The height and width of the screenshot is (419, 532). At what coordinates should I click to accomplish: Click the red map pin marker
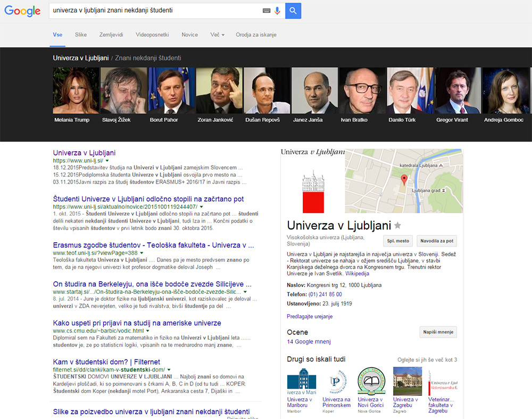[404, 179]
